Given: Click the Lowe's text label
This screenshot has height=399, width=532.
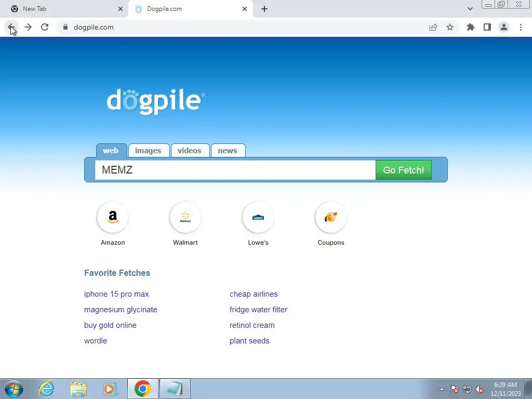Looking at the screenshot, I should tap(258, 243).
